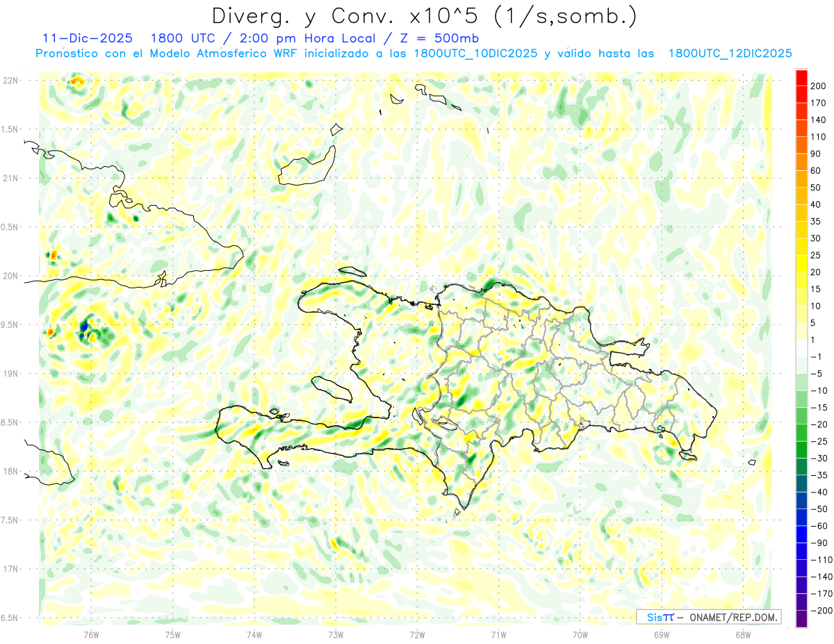834x644 pixels.
Task: Click longitude label 68W
Action: [x=743, y=634]
